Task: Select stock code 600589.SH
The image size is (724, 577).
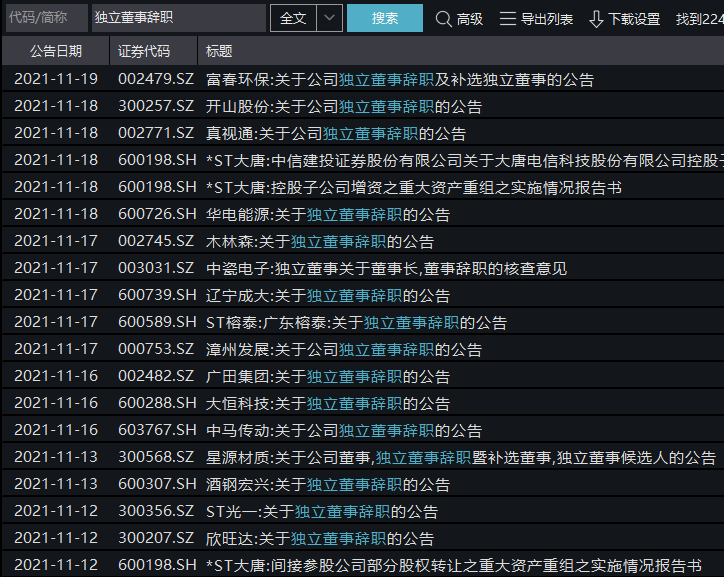Action: point(157,322)
